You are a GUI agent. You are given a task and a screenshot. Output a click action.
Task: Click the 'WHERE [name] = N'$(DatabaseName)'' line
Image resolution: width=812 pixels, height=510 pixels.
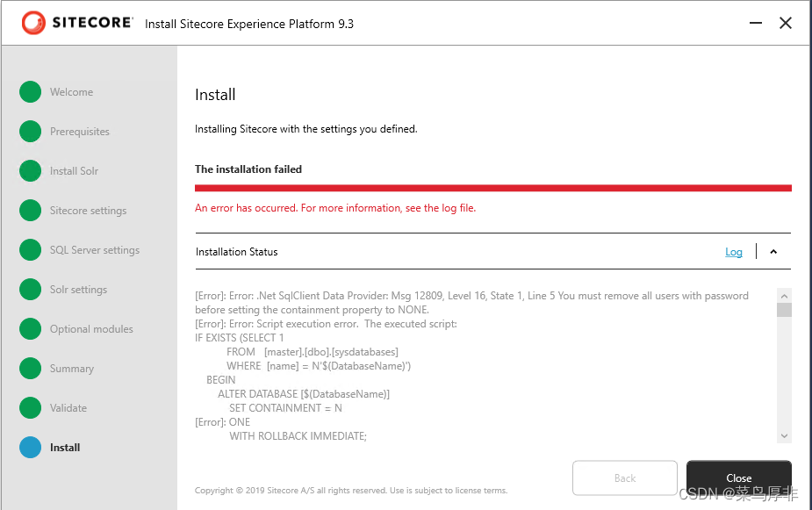coord(319,366)
